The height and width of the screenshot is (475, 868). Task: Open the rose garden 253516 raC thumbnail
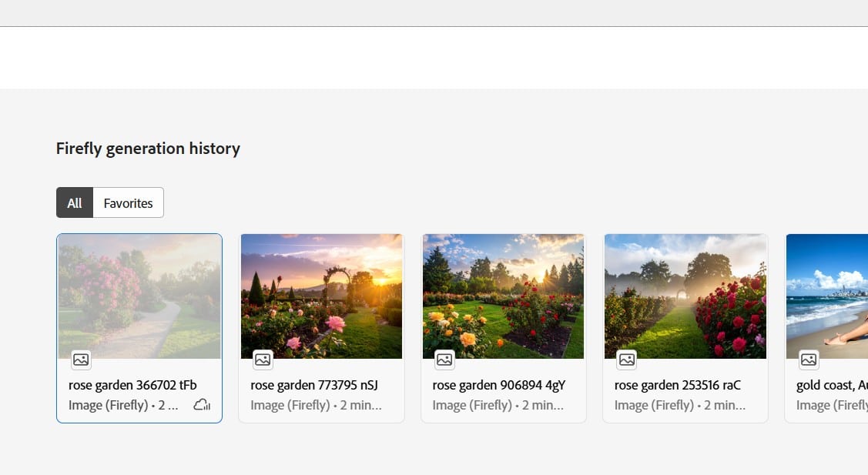coord(685,296)
